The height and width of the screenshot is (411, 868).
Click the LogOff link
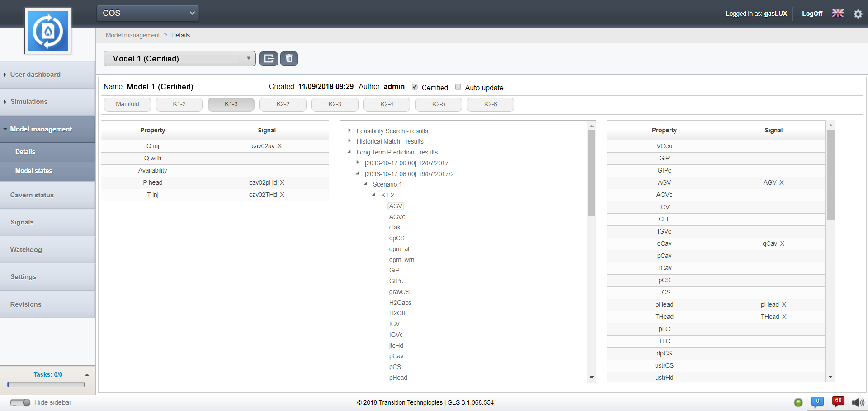(x=812, y=14)
